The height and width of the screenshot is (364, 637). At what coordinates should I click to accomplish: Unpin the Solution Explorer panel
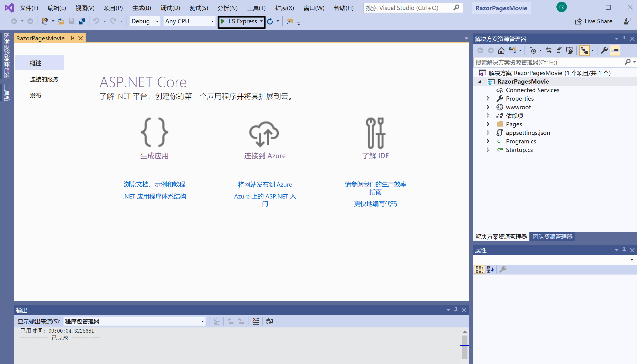pyautogui.click(x=624, y=38)
